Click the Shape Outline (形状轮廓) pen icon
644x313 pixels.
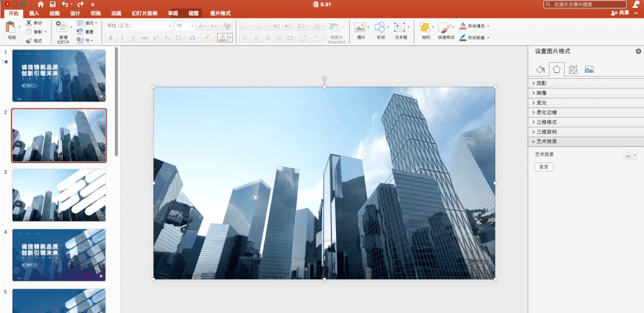coord(463,38)
